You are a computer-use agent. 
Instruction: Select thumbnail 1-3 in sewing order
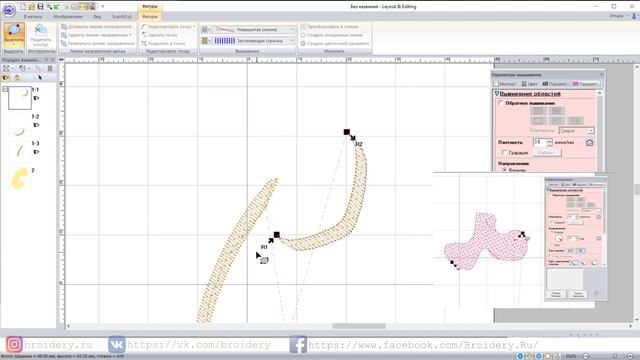(x=20, y=152)
